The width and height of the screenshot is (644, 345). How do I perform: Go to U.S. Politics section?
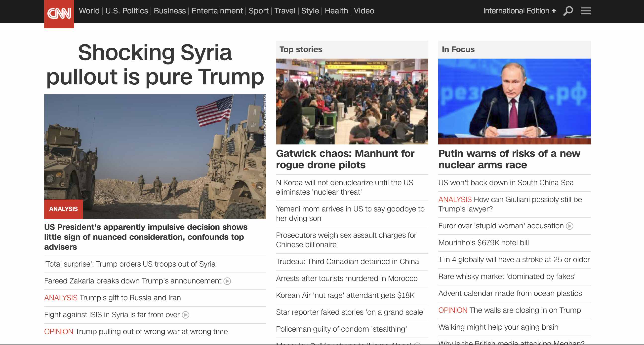coord(126,11)
